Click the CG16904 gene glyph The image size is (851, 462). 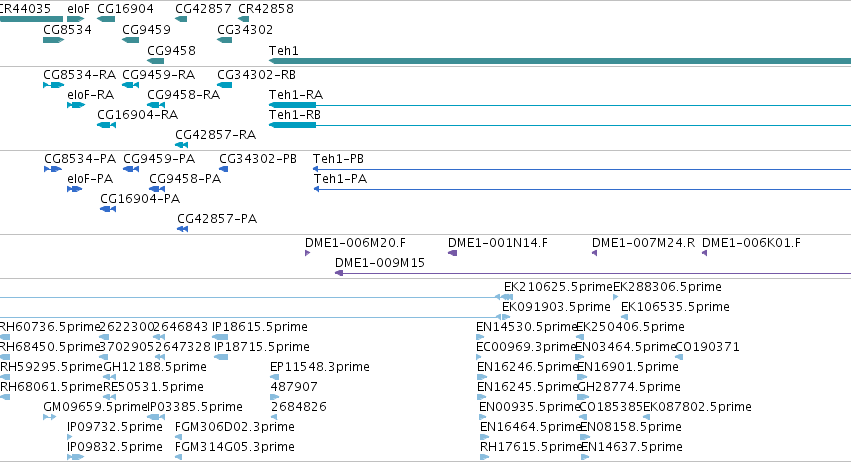pyautogui.click(x=106, y=19)
